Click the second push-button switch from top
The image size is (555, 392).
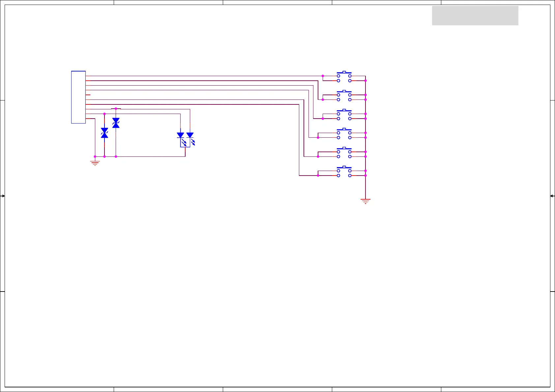coord(344,96)
